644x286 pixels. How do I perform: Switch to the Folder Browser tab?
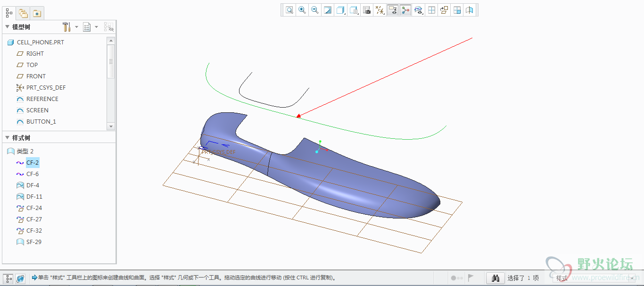tap(23, 13)
